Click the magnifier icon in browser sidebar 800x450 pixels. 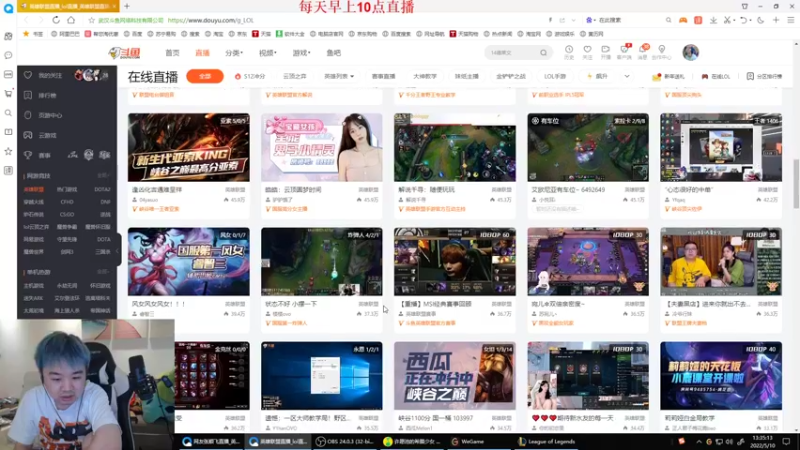[x=8, y=113]
